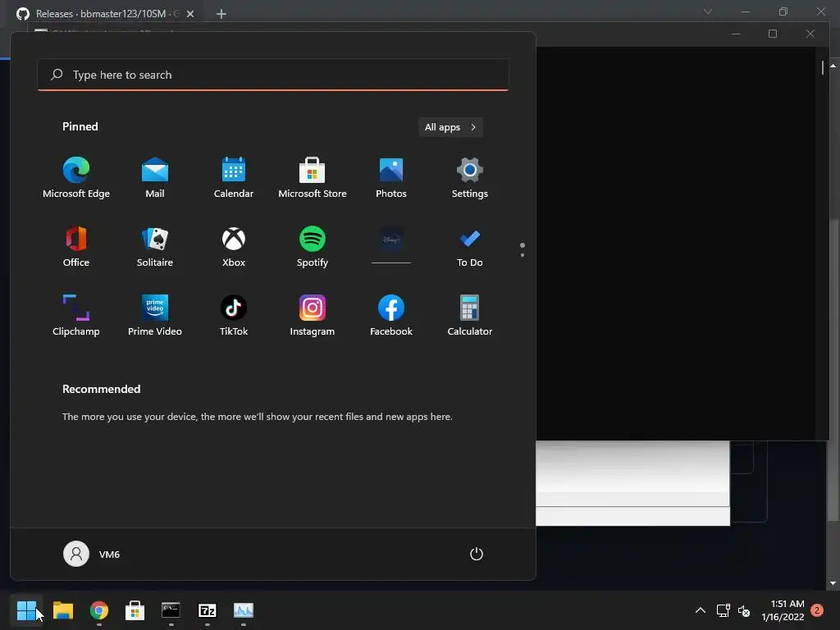Open the Calendar app
Viewport: 840px width, 630px height.
click(234, 178)
